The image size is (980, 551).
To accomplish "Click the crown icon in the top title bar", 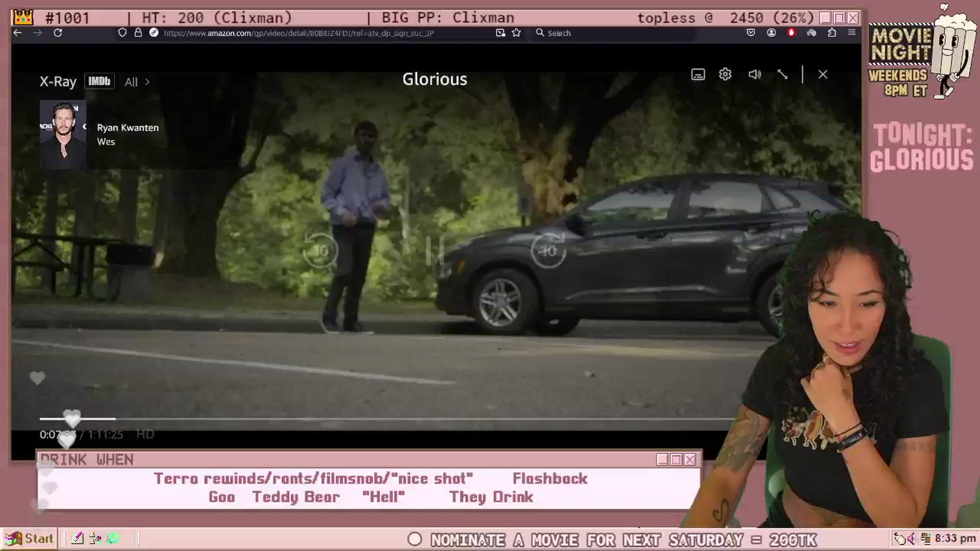I will click(23, 18).
